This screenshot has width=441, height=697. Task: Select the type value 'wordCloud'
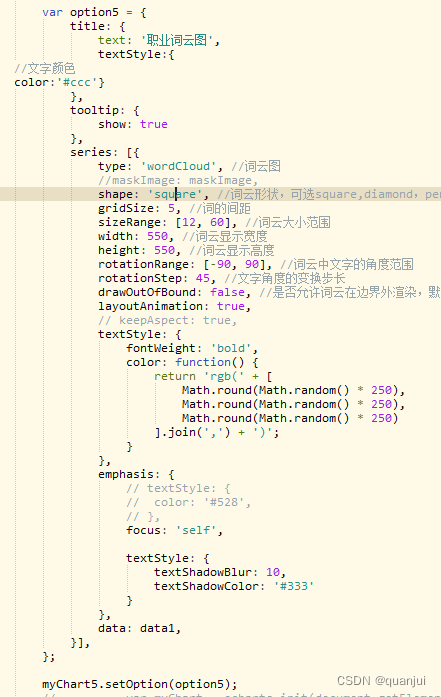[181, 166]
